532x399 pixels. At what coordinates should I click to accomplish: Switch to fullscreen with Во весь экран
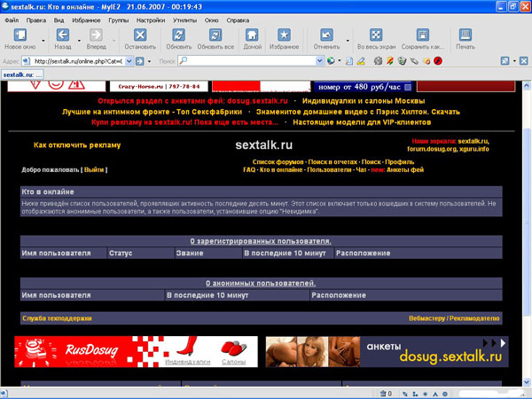pos(375,35)
